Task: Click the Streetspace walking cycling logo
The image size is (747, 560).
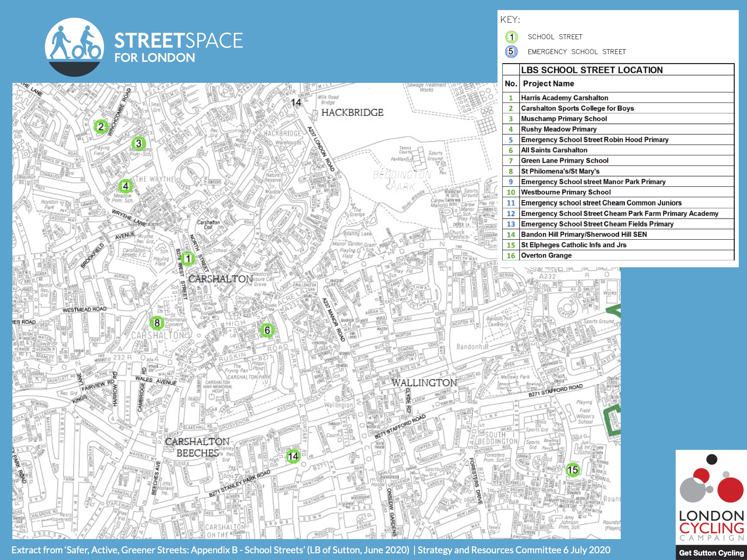Action: [x=74, y=47]
